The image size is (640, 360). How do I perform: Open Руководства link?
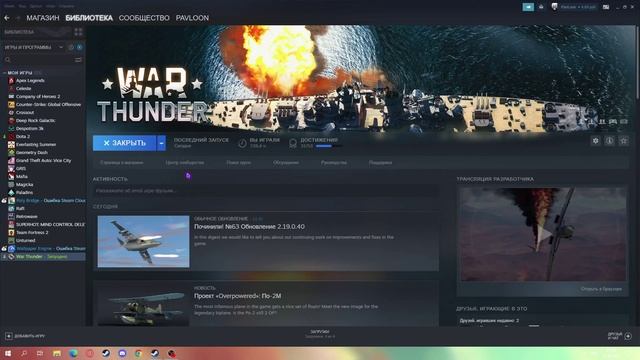334,162
